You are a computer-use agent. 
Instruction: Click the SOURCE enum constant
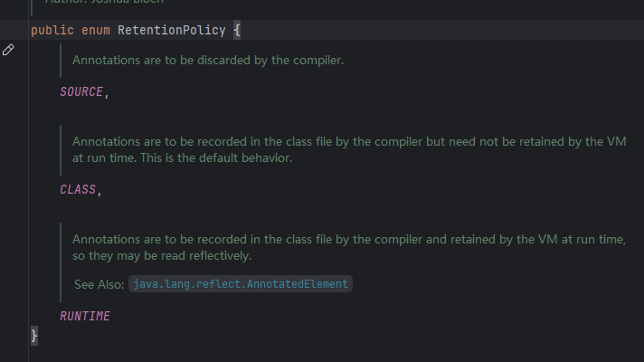81,91
